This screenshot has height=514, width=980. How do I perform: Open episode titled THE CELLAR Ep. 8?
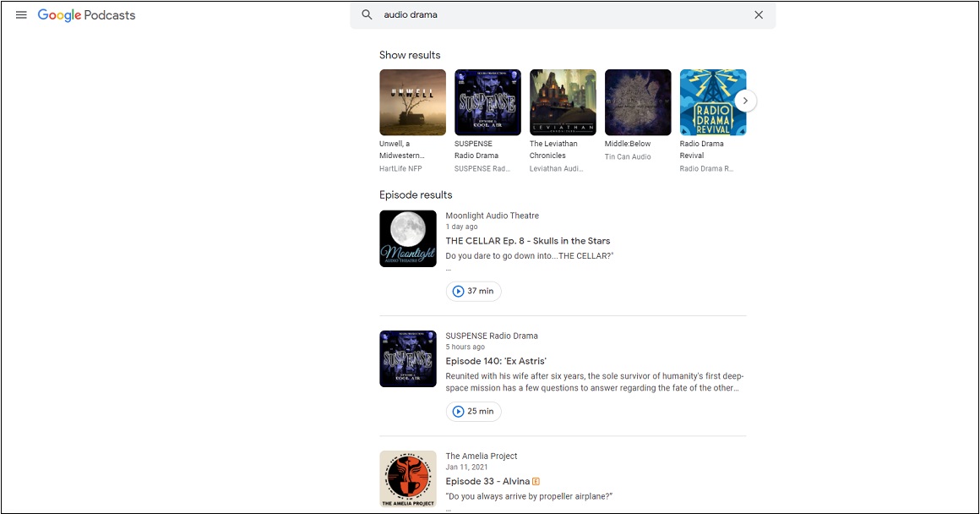527,241
